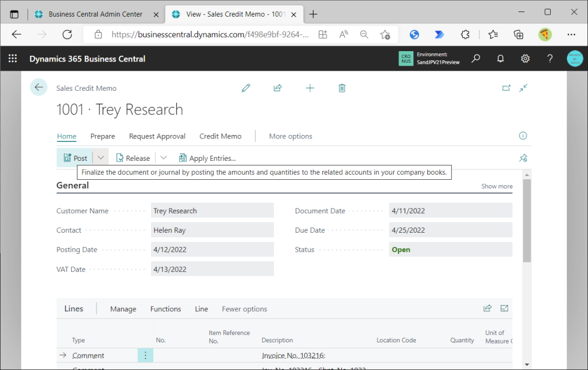
Task: Open the Credit Memo action tab
Action: pyautogui.click(x=220, y=136)
